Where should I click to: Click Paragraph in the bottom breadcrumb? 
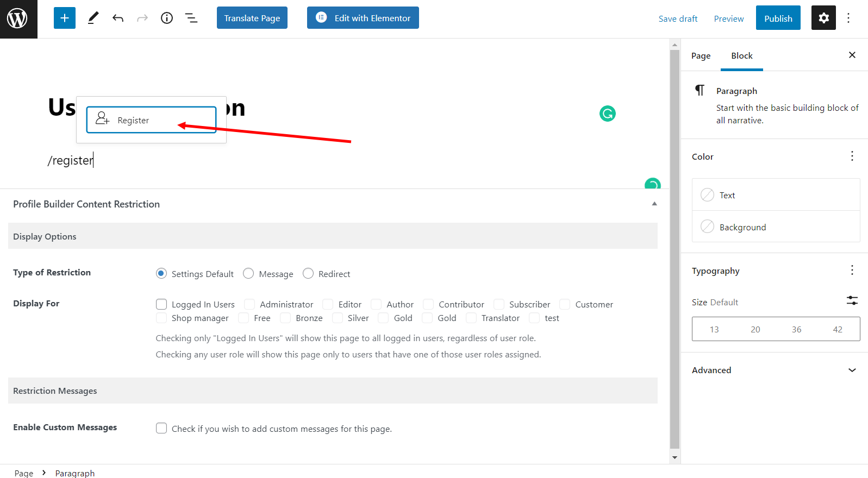coord(75,473)
